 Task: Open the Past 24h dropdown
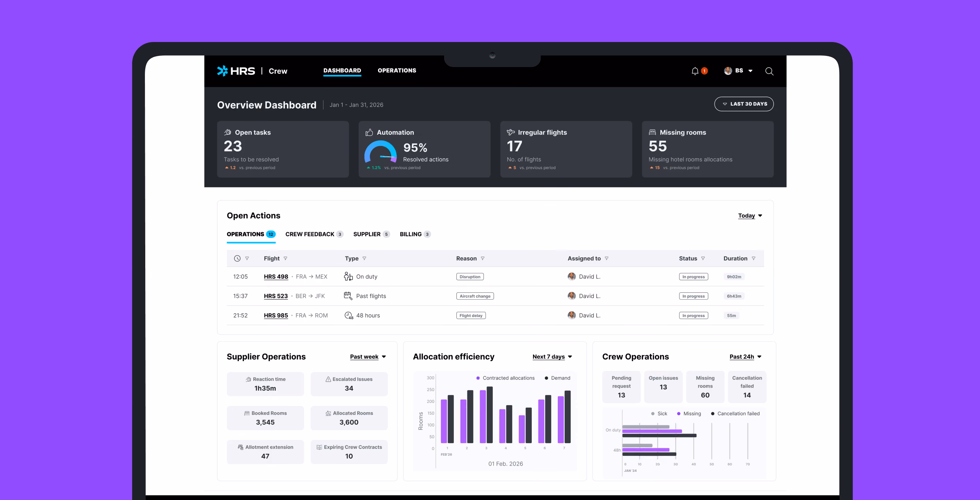[745, 357]
